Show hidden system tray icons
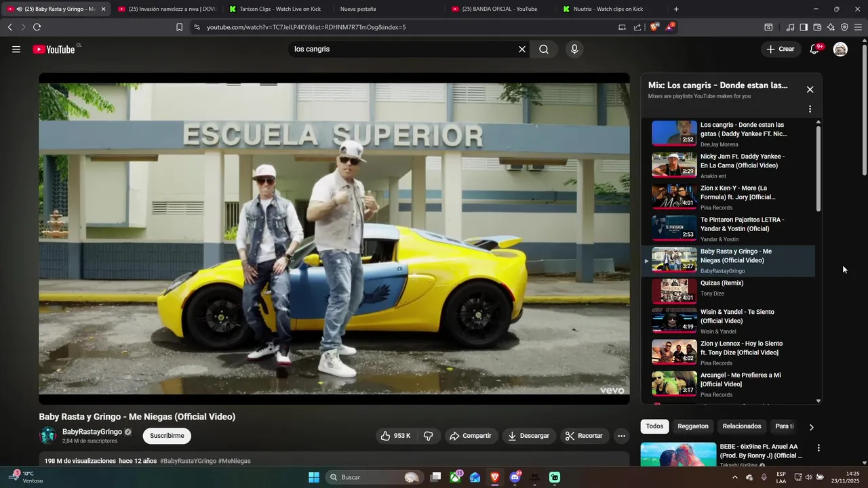The image size is (868, 488). click(734, 477)
